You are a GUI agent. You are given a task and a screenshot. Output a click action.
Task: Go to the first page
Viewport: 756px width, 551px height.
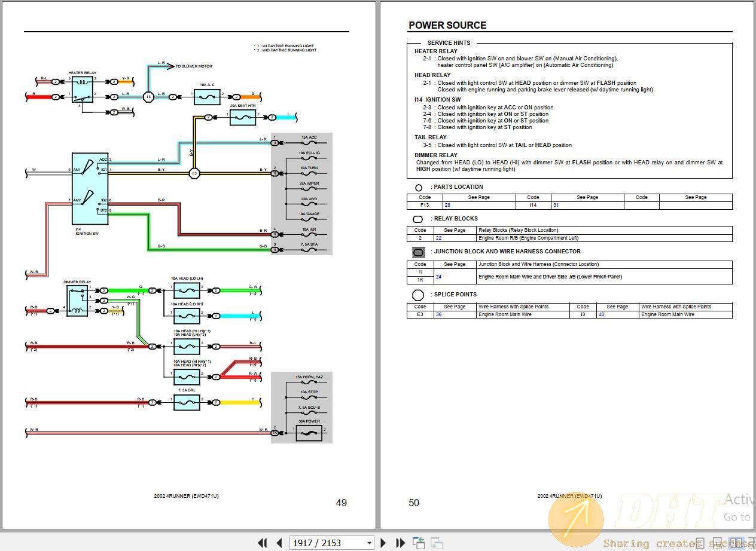[x=262, y=543]
